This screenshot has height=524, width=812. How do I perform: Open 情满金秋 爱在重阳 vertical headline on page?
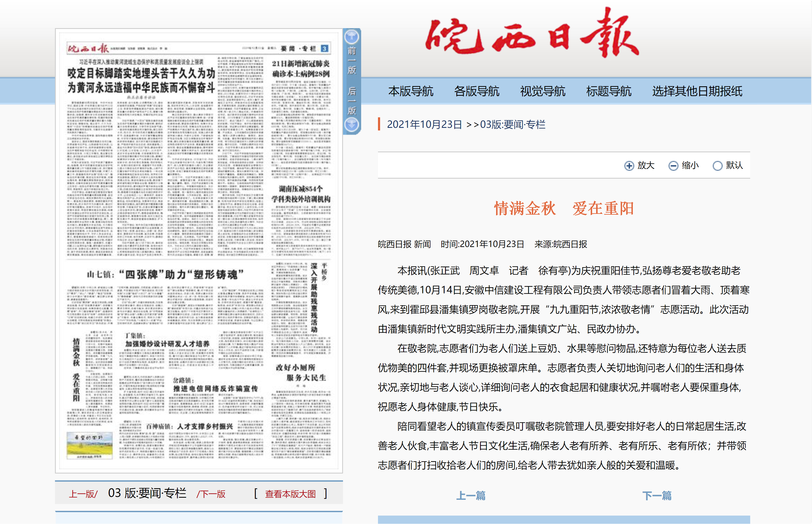coord(76,370)
